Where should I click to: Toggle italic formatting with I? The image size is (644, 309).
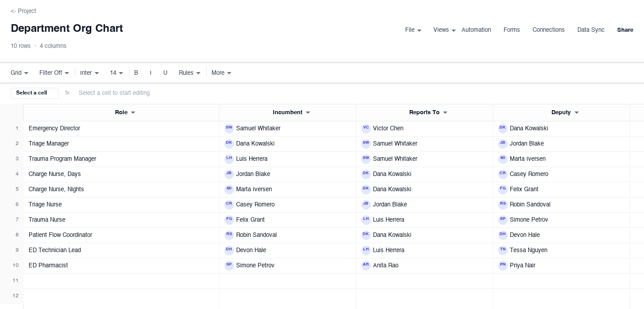click(x=151, y=73)
